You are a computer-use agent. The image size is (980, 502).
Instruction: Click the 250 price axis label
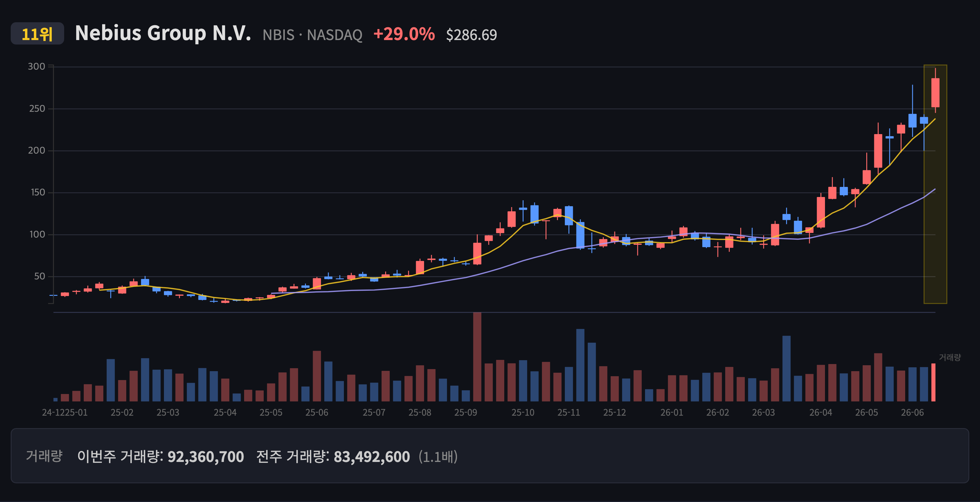pos(37,109)
